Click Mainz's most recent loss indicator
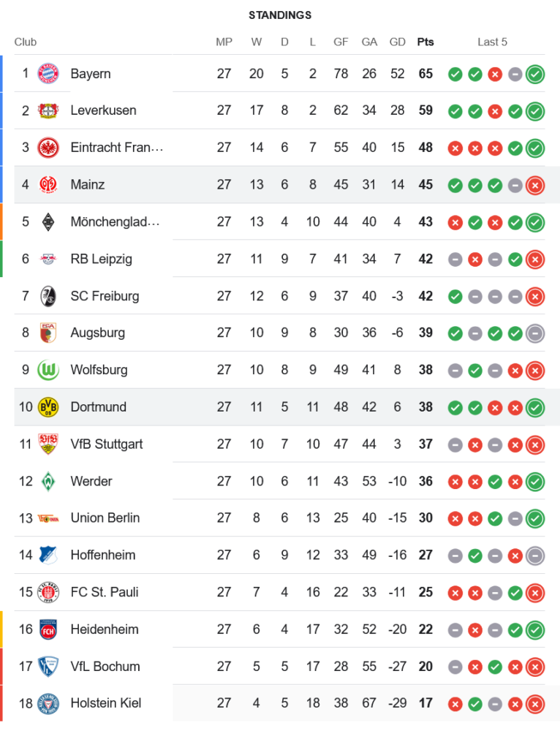This screenshot has width=560, height=731. (535, 185)
